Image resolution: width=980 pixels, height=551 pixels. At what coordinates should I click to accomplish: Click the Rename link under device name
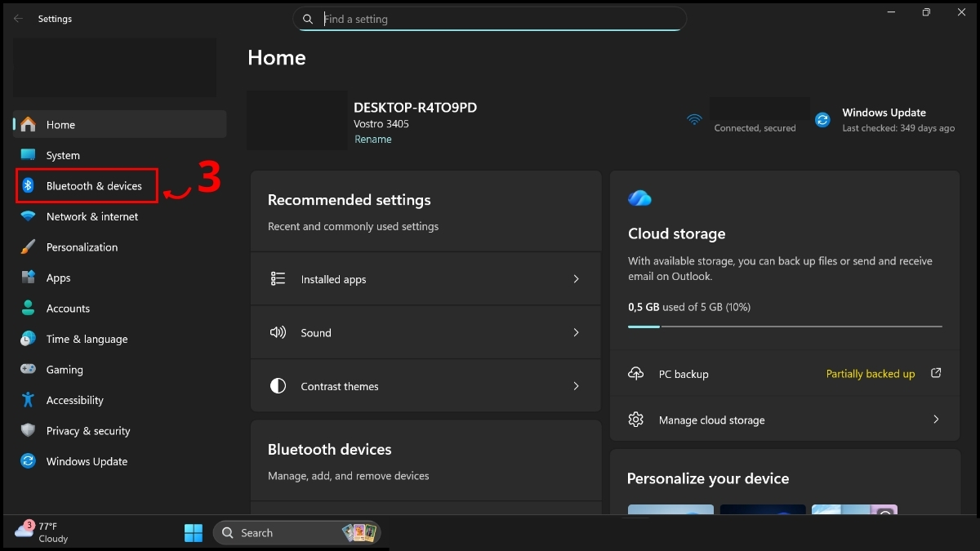tap(372, 140)
